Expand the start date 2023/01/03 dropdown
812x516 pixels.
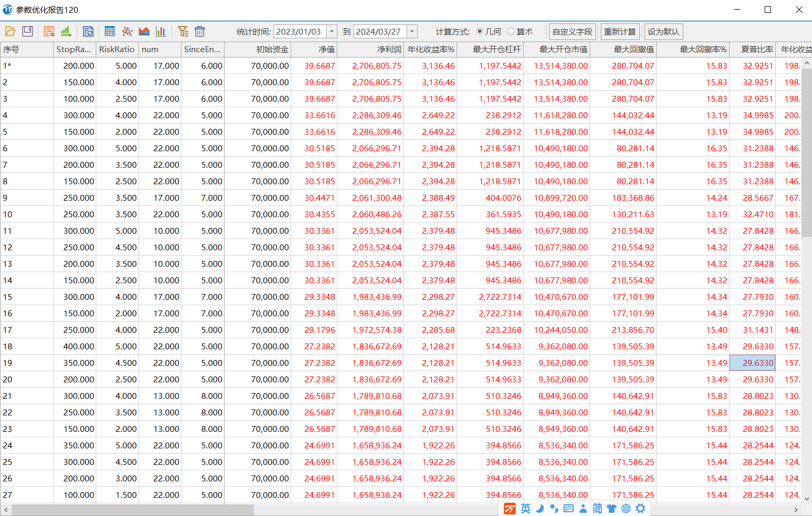[332, 31]
